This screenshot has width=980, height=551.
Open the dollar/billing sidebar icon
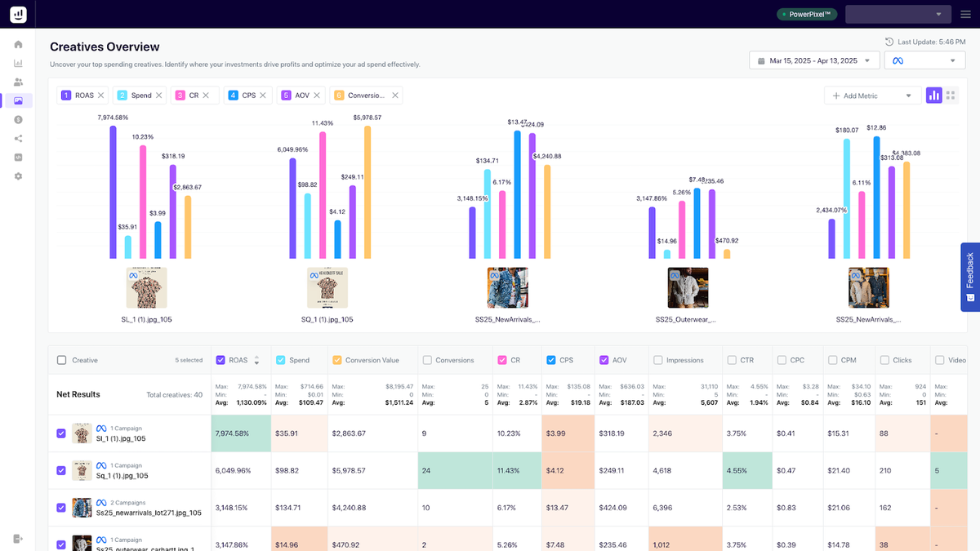[x=17, y=119]
